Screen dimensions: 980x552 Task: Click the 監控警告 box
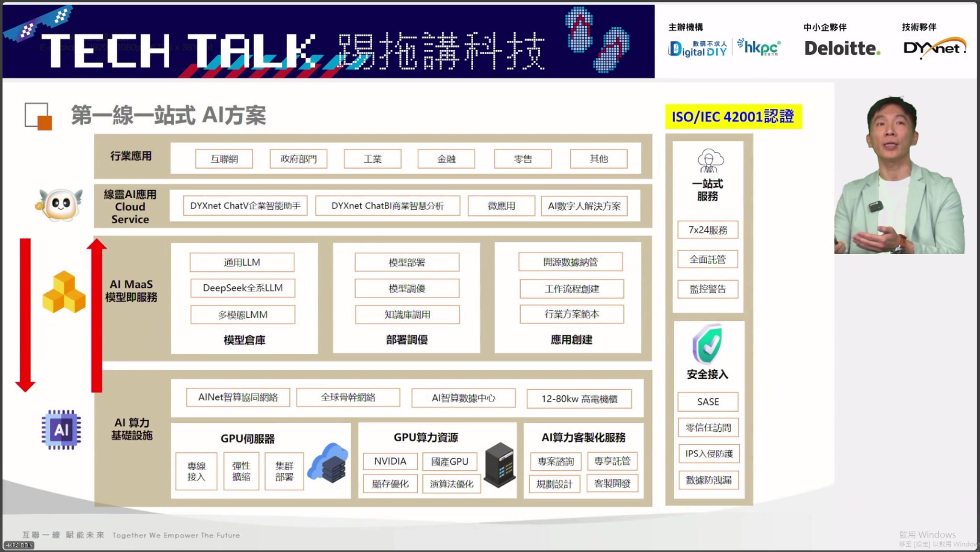click(708, 289)
